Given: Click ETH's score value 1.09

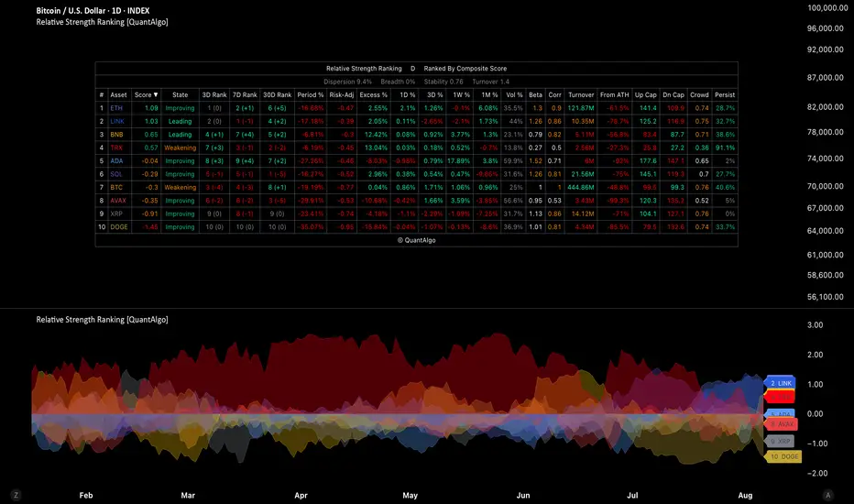Looking at the screenshot, I should point(151,108).
